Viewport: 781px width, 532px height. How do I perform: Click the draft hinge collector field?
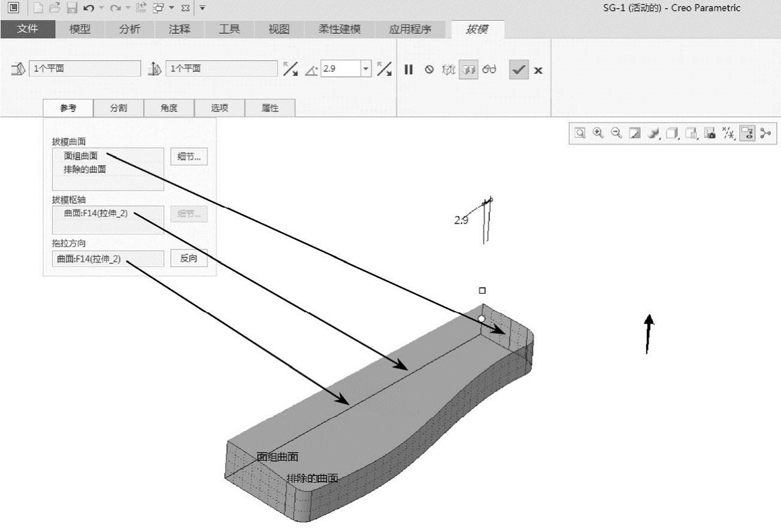click(84, 69)
